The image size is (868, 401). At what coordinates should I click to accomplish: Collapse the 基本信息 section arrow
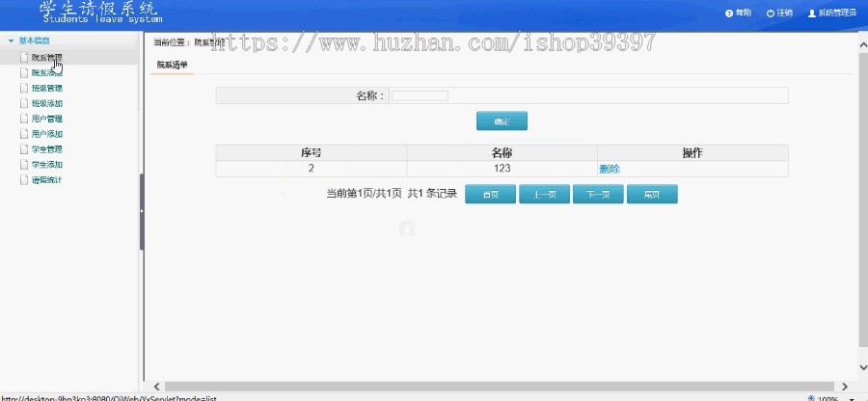[x=11, y=40]
